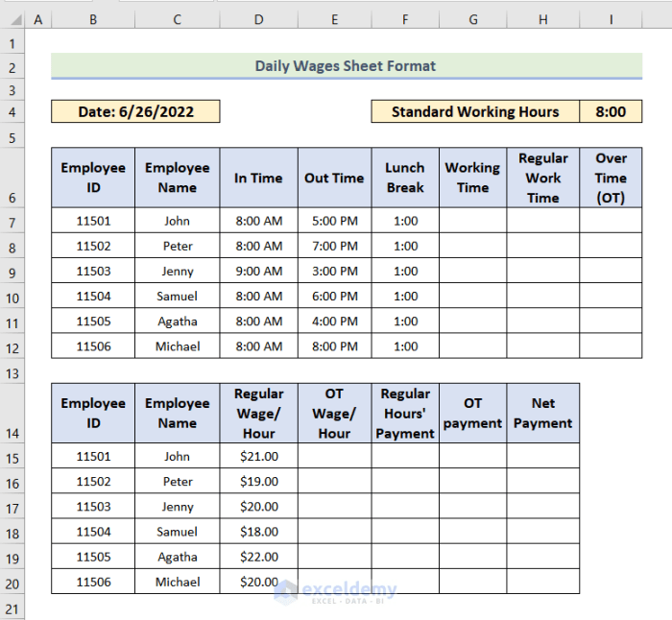Select John's empty OT Wage/Hour cell E15

tap(335, 456)
